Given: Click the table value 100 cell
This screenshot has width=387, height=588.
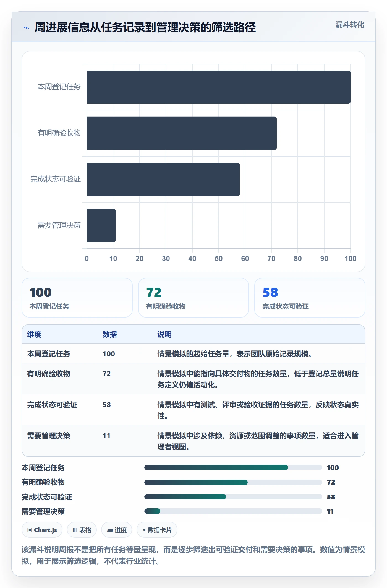Looking at the screenshot, I should [x=109, y=354].
